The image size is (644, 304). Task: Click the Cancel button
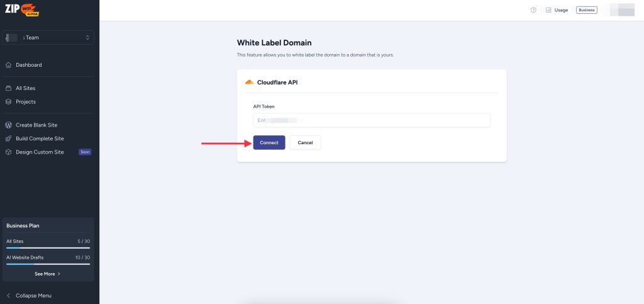click(x=305, y=143)
